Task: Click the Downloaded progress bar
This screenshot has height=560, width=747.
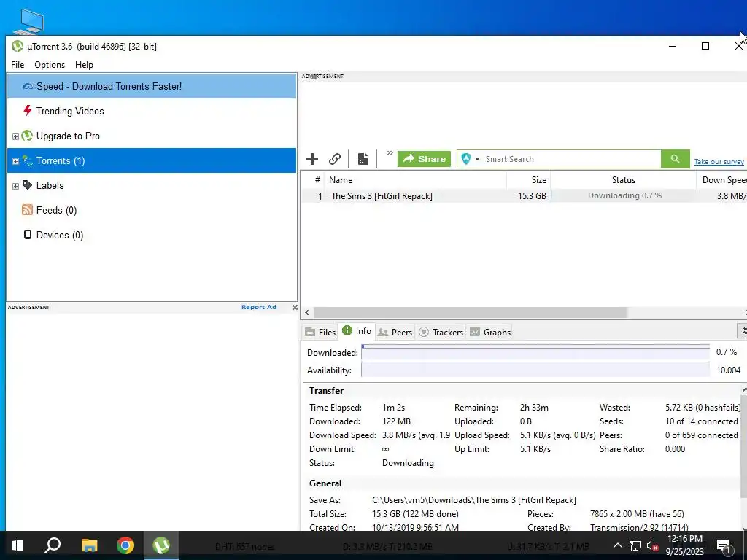Action: pos(535,352)
